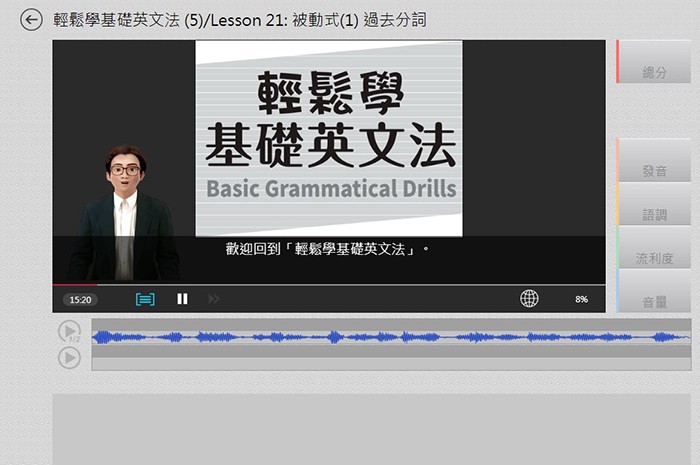700x465 pixels.
Task: Toggle the subtitle display icon
Action: click(145, 299)
